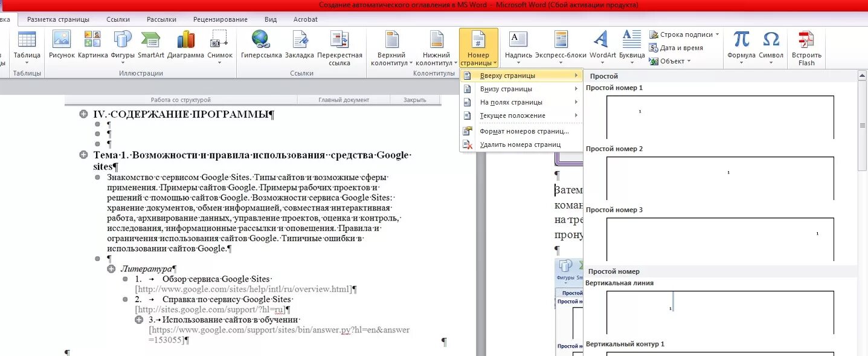Viewport: 868px width, 356px height.
Task: Collapse the Тема 1 outline heading
Action: [84, 155]
